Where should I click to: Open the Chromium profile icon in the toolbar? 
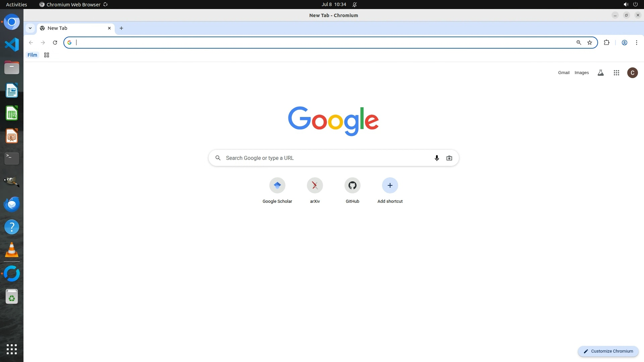tap(625, 43)
